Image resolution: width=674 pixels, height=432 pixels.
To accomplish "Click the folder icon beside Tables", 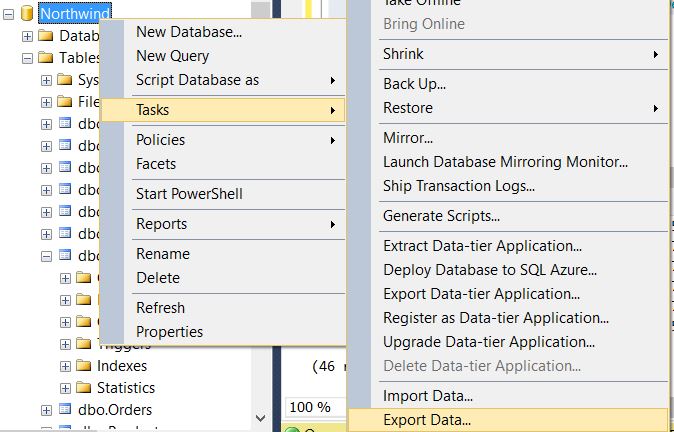I will pos(46,57).
